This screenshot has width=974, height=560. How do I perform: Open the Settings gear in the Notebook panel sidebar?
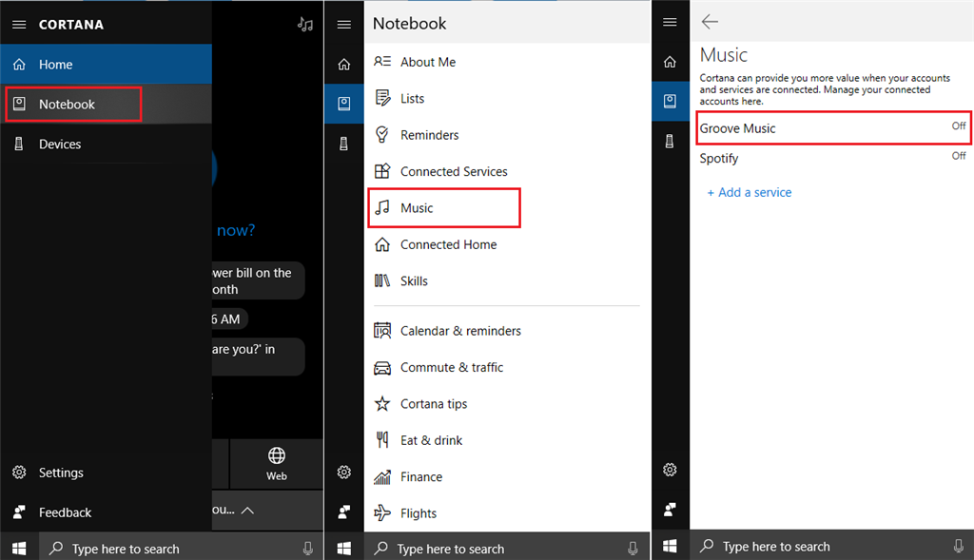tap(344, 473)
